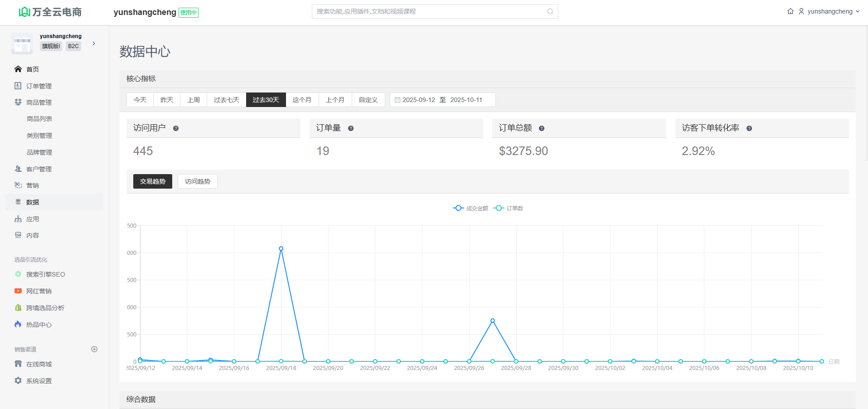Open 订单管理 in the sidebar menu
868x409 pixels.
pos(39,86)
